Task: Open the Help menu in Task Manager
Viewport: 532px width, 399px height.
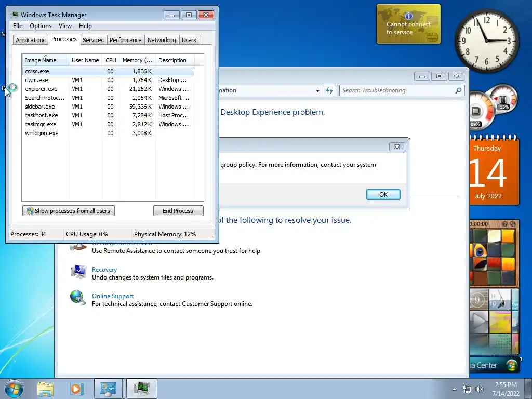Action: pyautogui.click(x=85, y=26)
